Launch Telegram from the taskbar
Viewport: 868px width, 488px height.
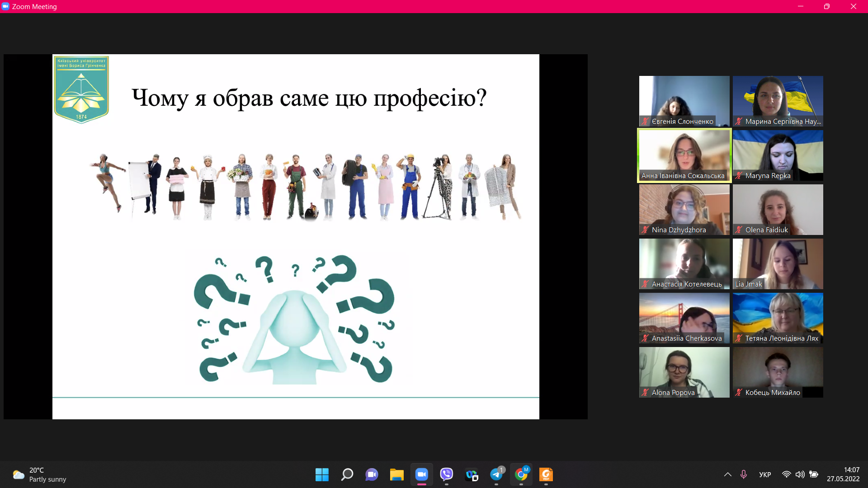point(496,474)
